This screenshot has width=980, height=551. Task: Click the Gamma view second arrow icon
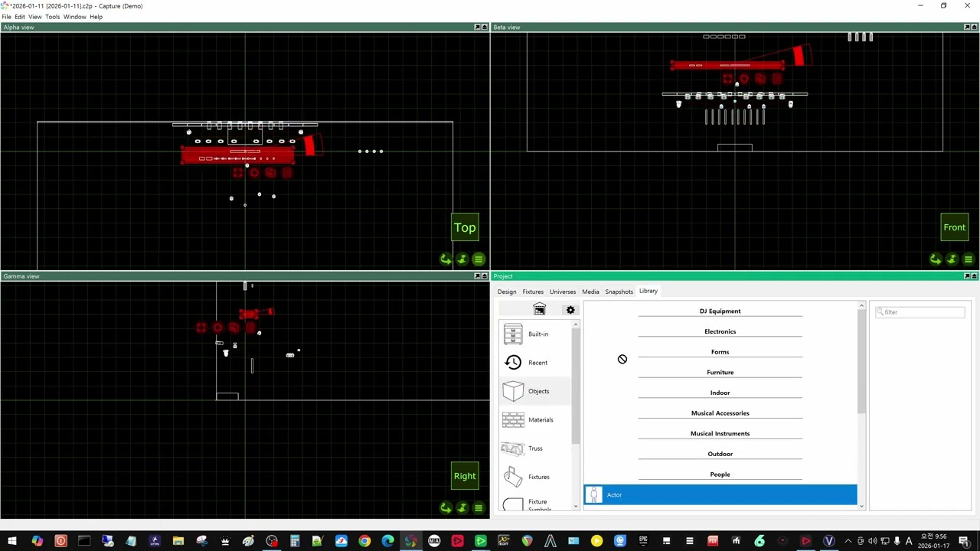(462, 507)
